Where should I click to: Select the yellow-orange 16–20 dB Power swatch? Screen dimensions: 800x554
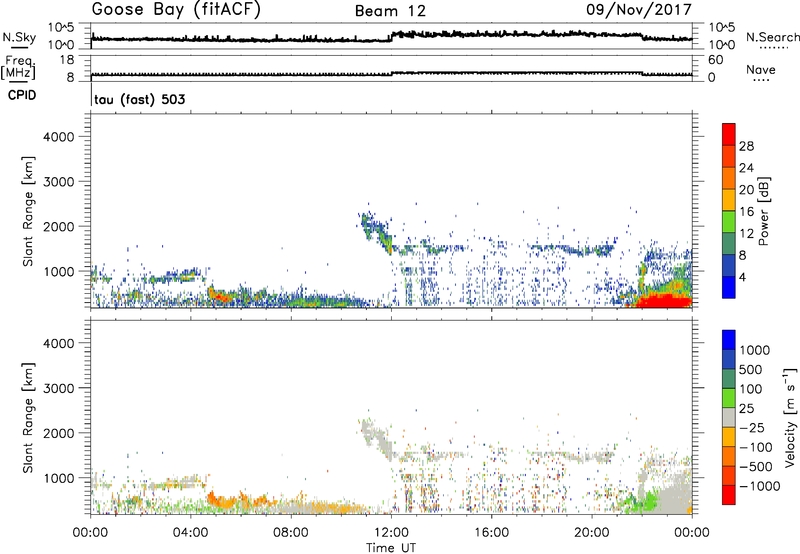pos(729,199)
